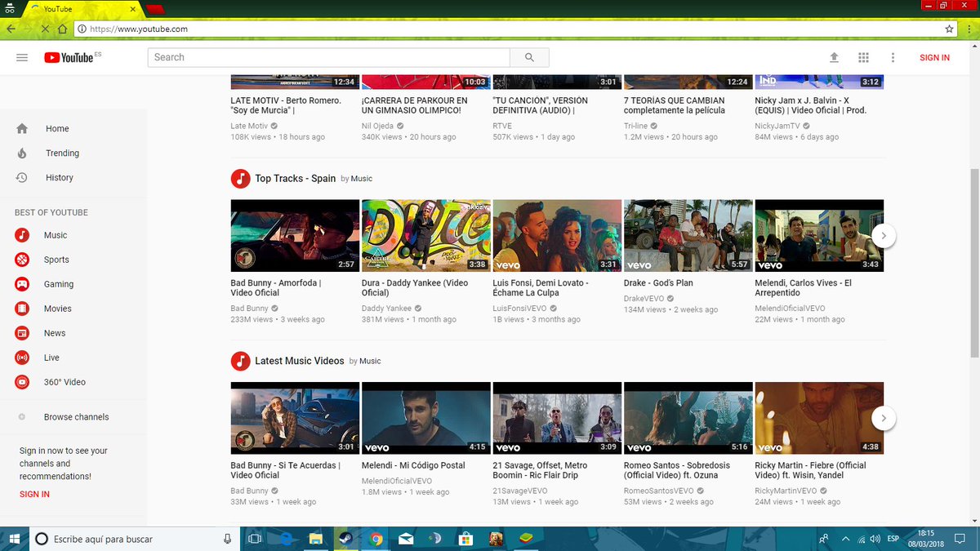Screen dimensions: 980x551
Task: Open Bad Bunny - Amorfoda video title
Action: [276, 287]
